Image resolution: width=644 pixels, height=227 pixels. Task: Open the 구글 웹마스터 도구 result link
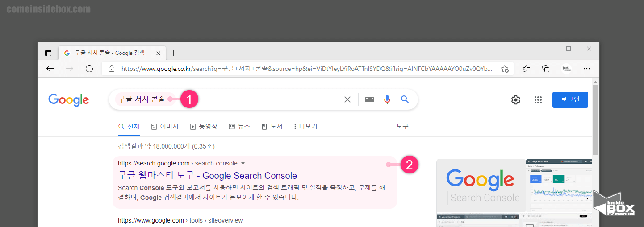207,175
